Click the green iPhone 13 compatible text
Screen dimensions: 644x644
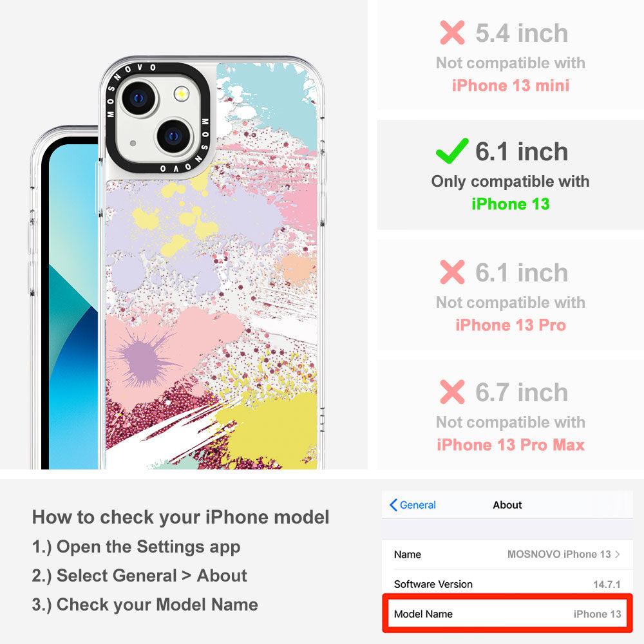point(510,204)
